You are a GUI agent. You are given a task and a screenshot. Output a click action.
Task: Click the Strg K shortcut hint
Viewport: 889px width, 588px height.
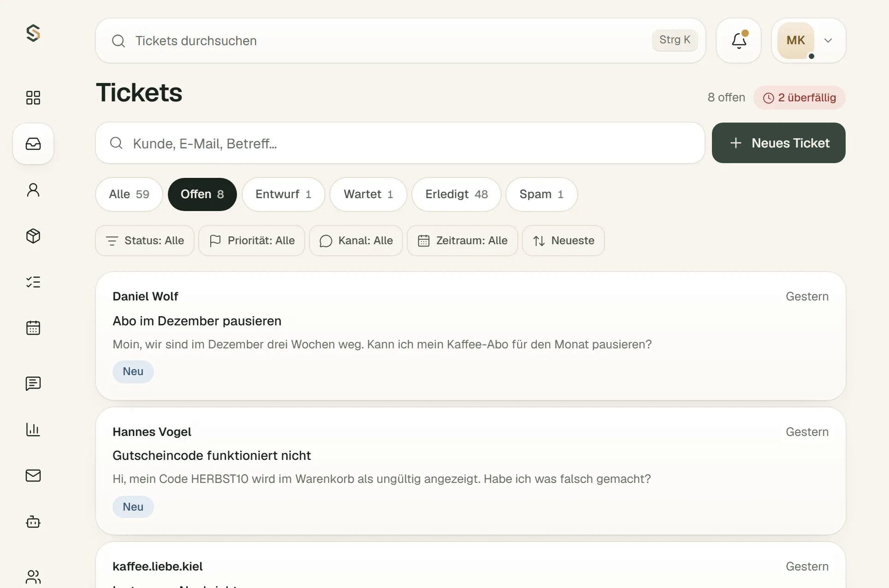point(675,40)
